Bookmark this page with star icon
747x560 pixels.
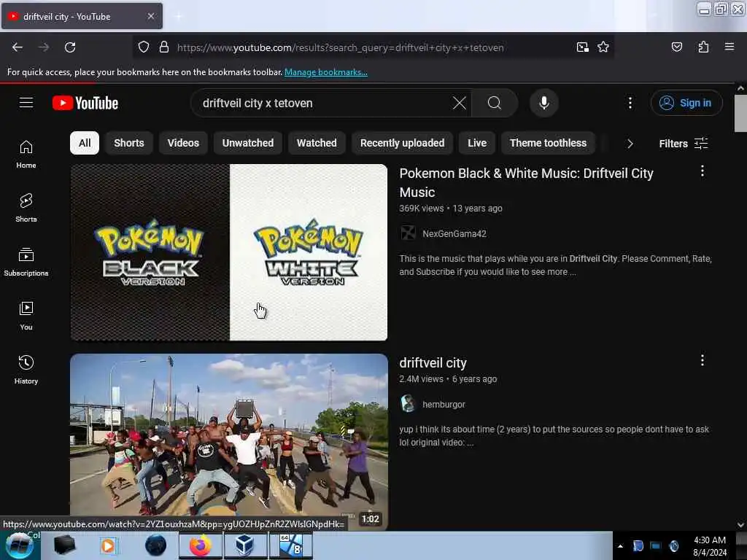click(603, 47)
